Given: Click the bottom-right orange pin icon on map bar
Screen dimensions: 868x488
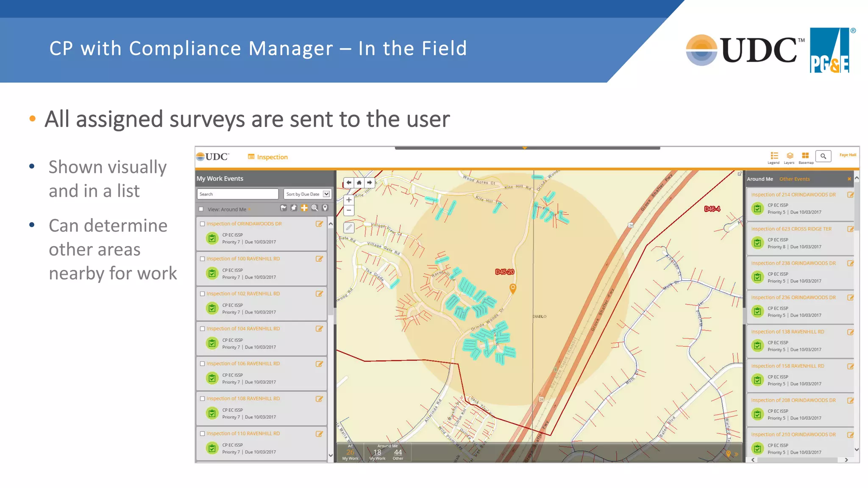Looking at the screenshot, I should click(728, 454).
